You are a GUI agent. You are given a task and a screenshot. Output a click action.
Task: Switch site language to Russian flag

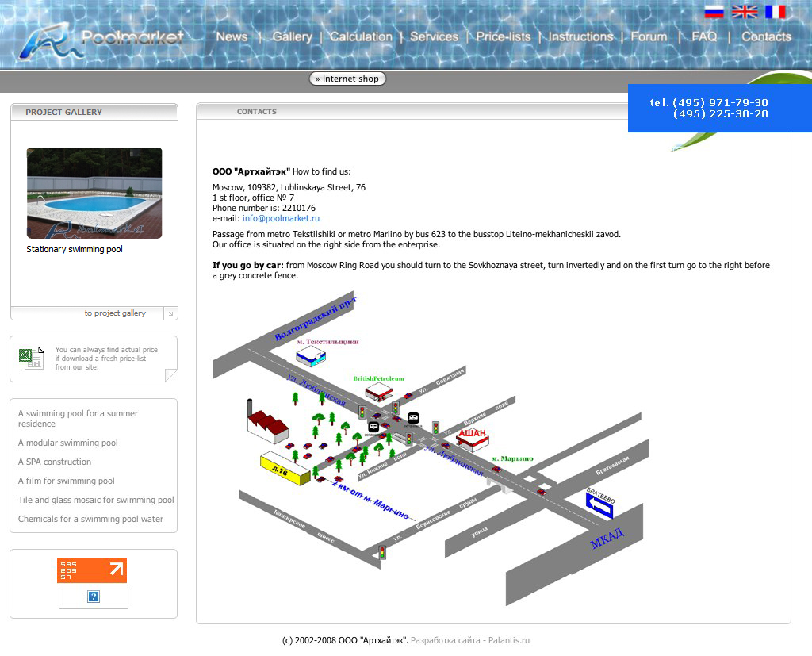tap(714, 12)
